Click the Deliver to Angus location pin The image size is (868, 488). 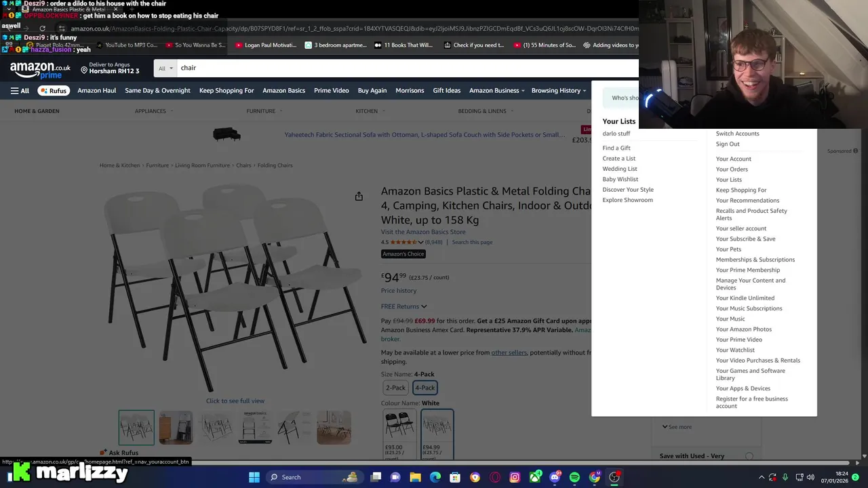[84, 70]
